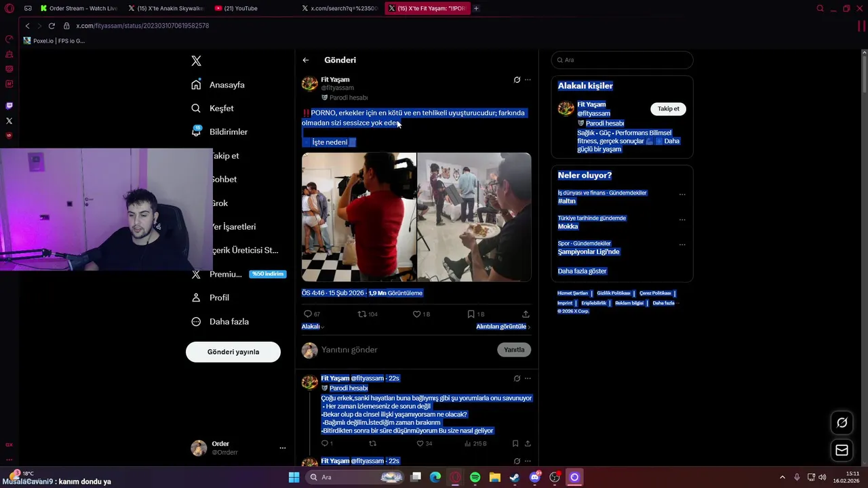Image resolution: width=868 pixels, height=488 pixels.
Task: Open Premium subscription page
Action: point(238,274)
